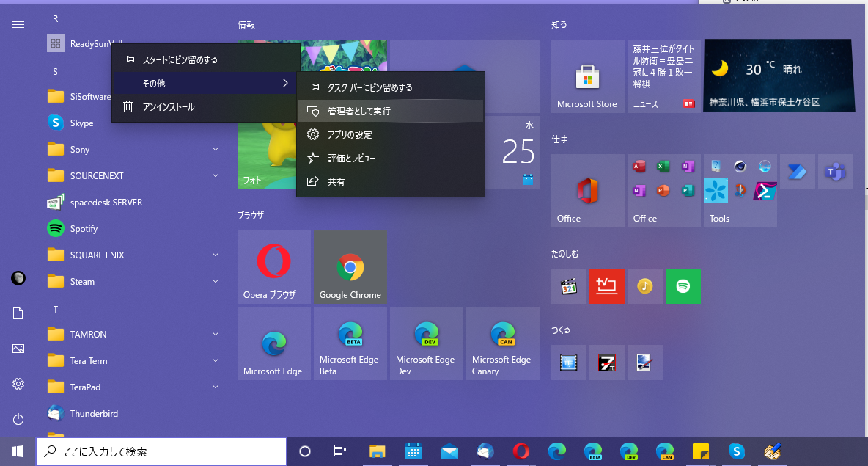Launch the Microsoft Teams tile

point(835,172)
